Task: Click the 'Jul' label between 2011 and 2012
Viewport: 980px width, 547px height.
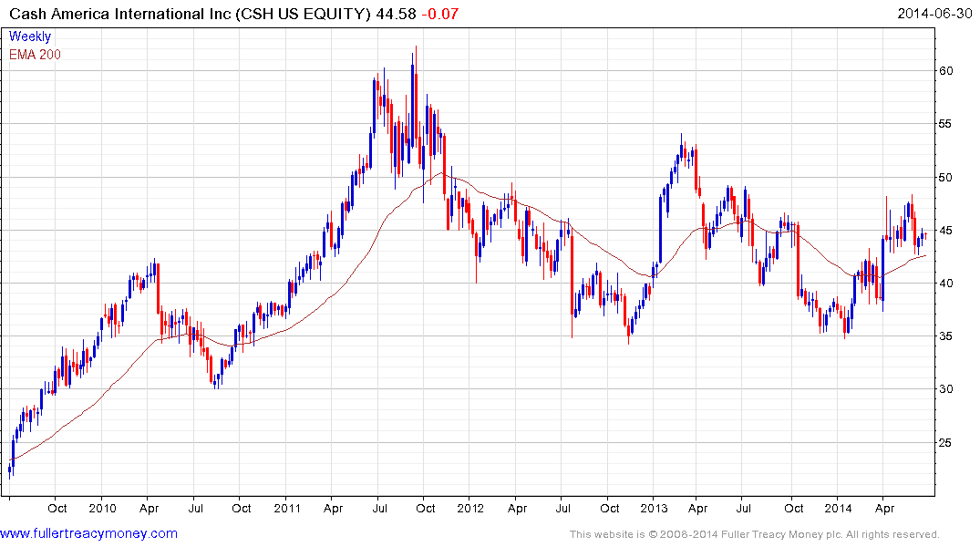Action: (379, 508)
